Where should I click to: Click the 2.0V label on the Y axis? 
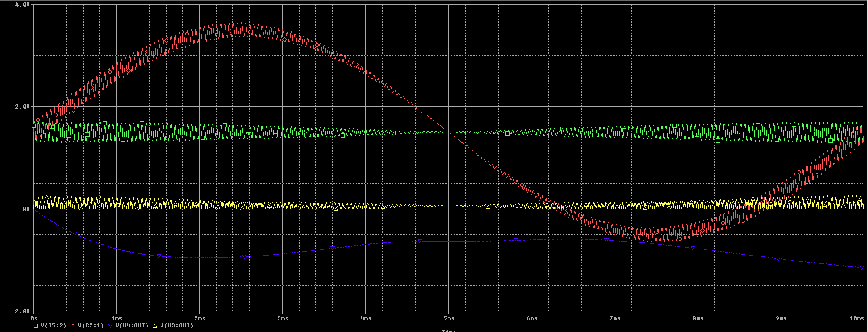pyautogui.click(x=22, y=106)
